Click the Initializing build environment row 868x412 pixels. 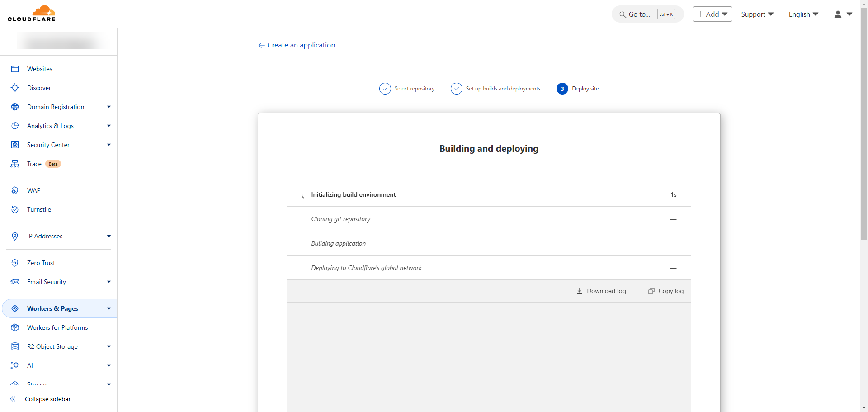pyautogui.click(x=489, y=194)
